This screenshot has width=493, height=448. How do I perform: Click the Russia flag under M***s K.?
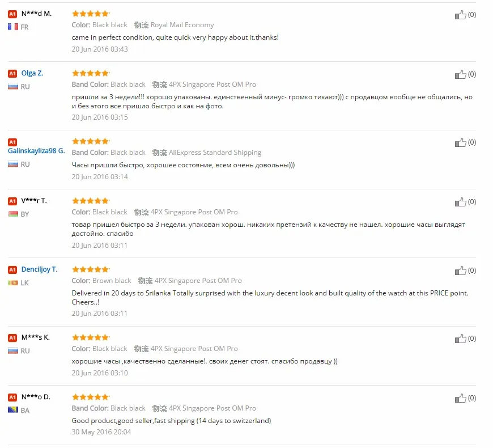pyautogui.click(x=13, y=350)
